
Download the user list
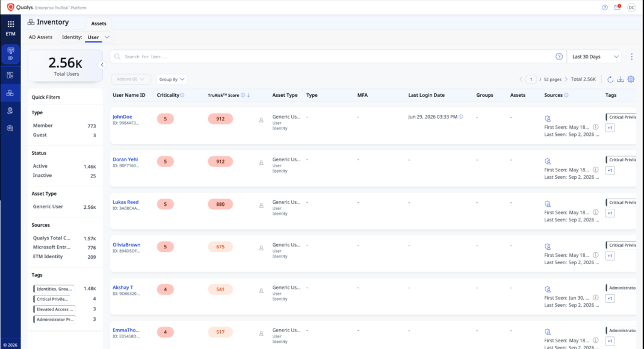[x=621, y=79]
